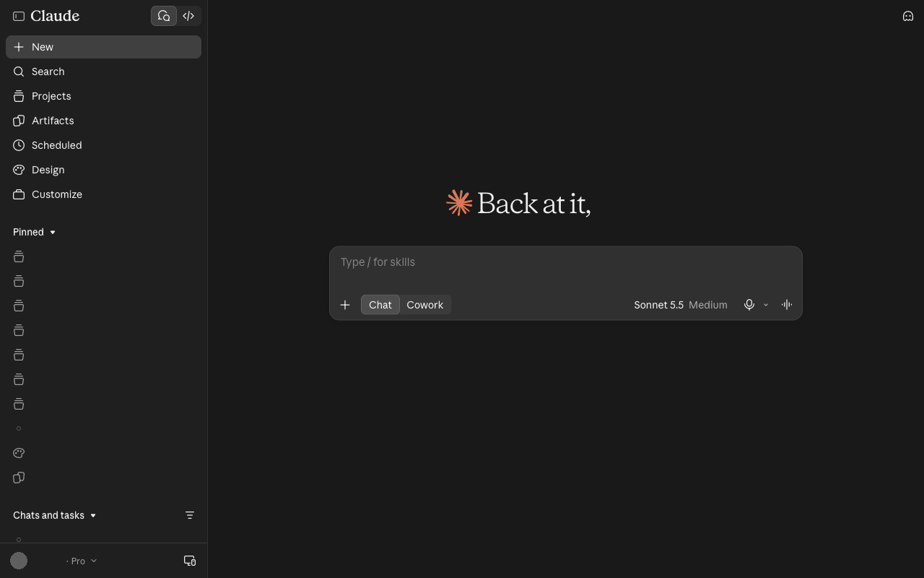Collapse the Chats and tasks section
Viewport: 924px width, 578px height.
point(55,515)
